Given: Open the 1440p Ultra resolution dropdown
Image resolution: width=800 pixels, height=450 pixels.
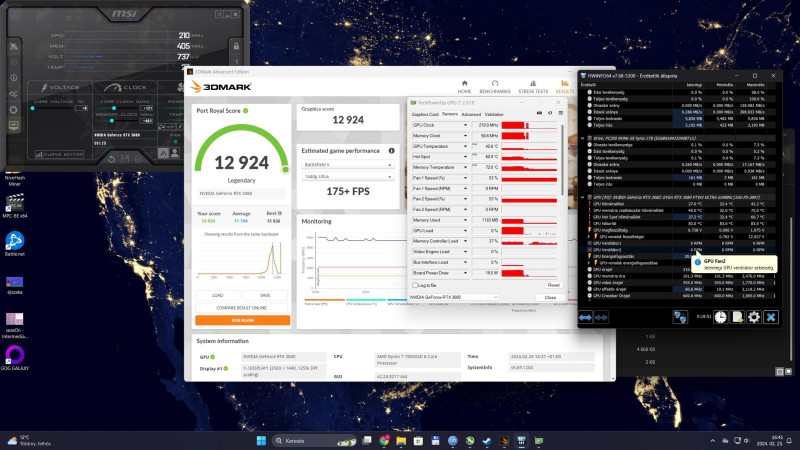Looking at the screenshot, I should pos(347,177).
